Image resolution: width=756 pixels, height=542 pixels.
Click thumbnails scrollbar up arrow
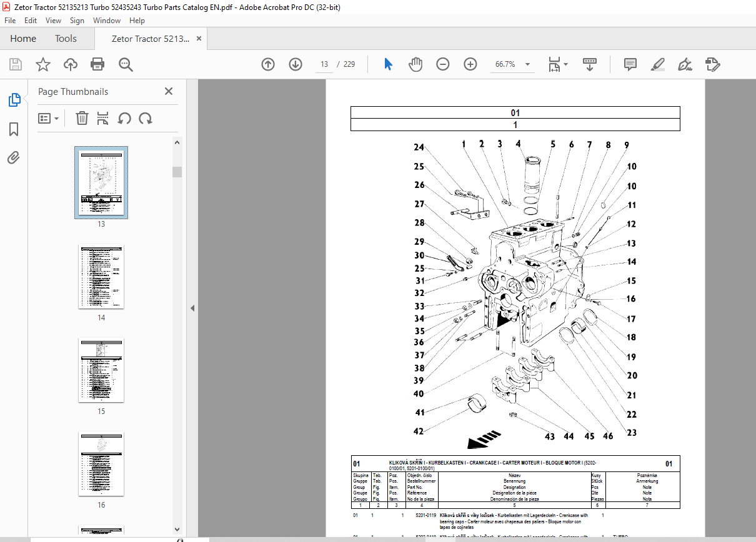[x=177, y=142]
